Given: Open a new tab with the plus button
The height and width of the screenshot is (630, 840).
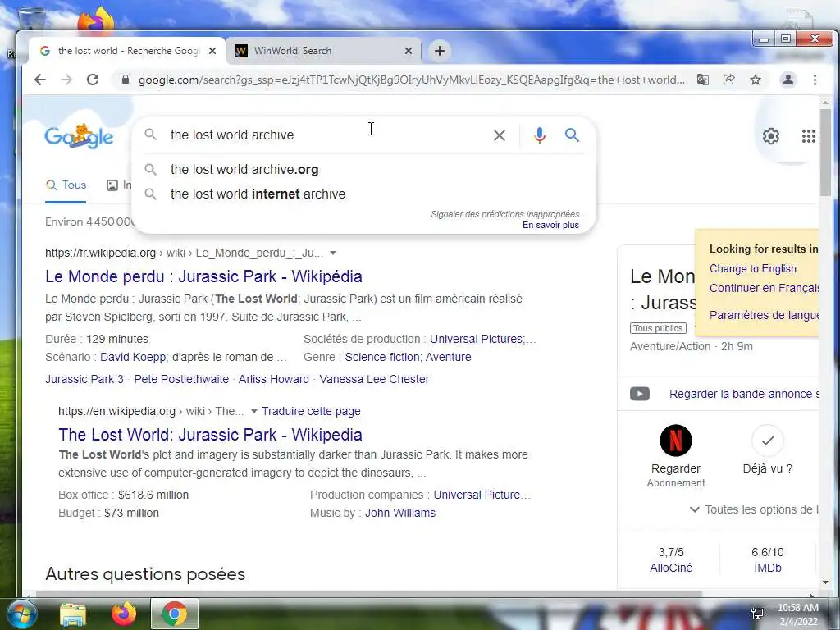Looking at the screenshot, I should pos(440,51).
